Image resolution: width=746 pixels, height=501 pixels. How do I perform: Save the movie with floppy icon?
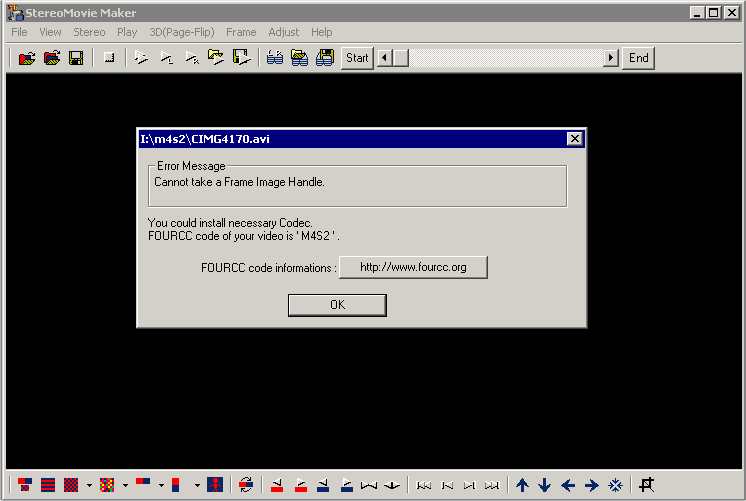coord(76,58)
